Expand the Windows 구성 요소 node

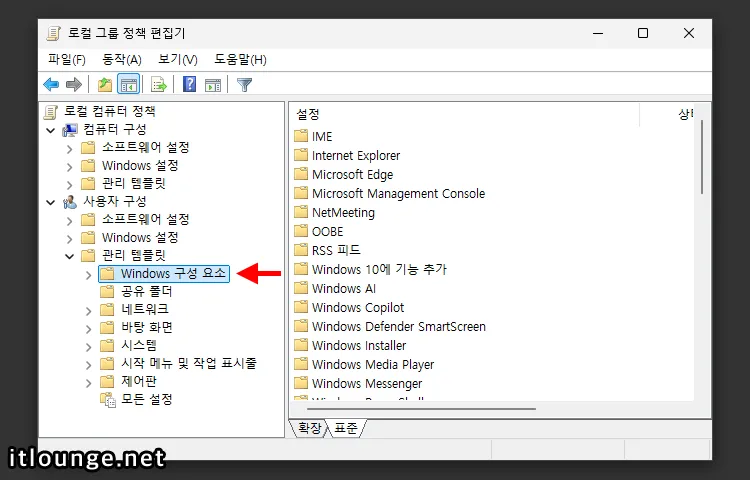click(88, 275)
